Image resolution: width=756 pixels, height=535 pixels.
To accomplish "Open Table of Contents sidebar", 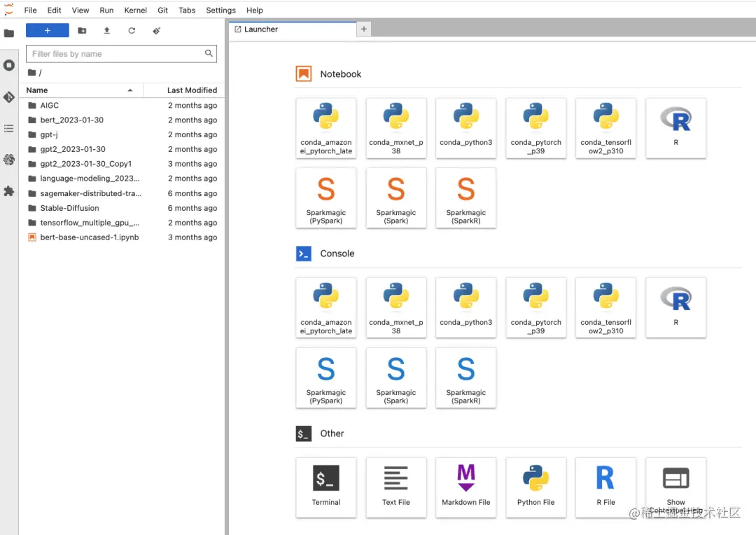I will point(8,128).
